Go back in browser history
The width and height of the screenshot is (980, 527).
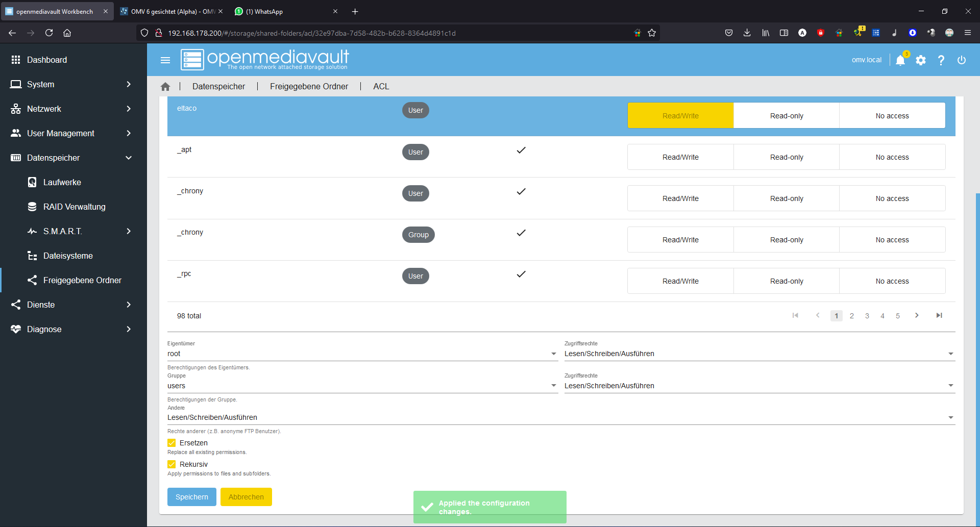(12, 33)
